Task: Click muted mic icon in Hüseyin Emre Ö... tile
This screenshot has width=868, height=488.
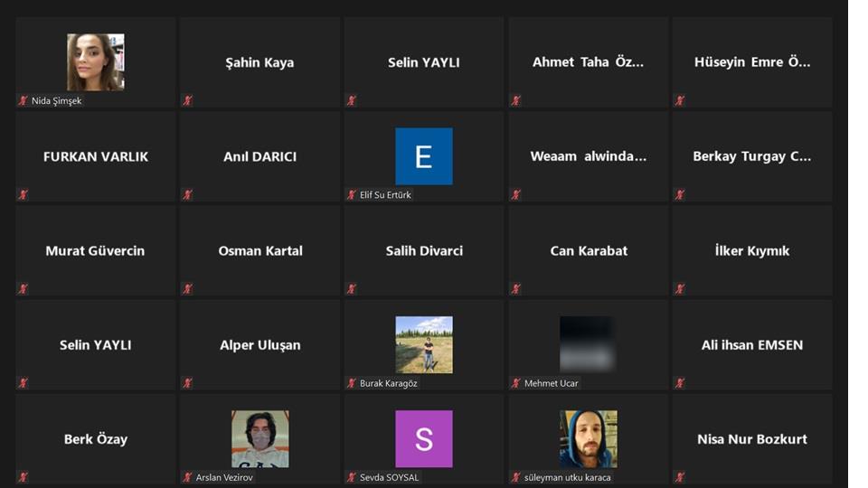Action: 680,100
